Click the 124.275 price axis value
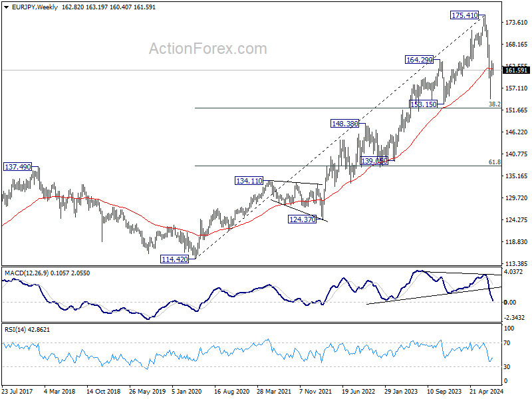This screenshot has height=399, width=532. click(517, 220)
